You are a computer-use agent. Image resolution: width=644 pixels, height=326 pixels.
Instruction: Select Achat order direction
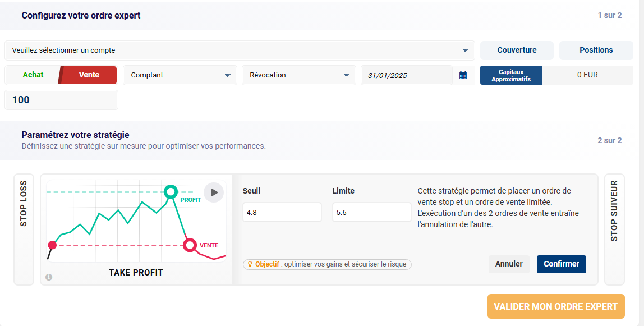point(33,75)
